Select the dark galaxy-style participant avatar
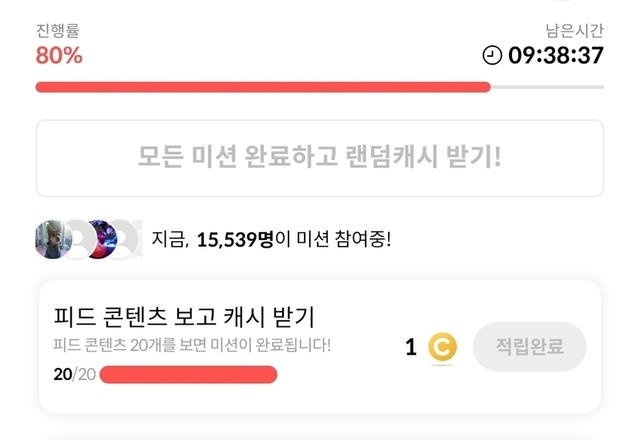Viewport: 640px width, 440px height. (101, 238)
